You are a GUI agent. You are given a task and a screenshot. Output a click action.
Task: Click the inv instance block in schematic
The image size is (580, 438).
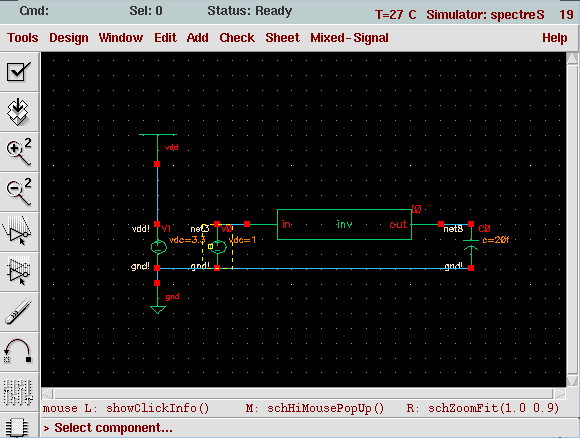click(x=344, y=225)
